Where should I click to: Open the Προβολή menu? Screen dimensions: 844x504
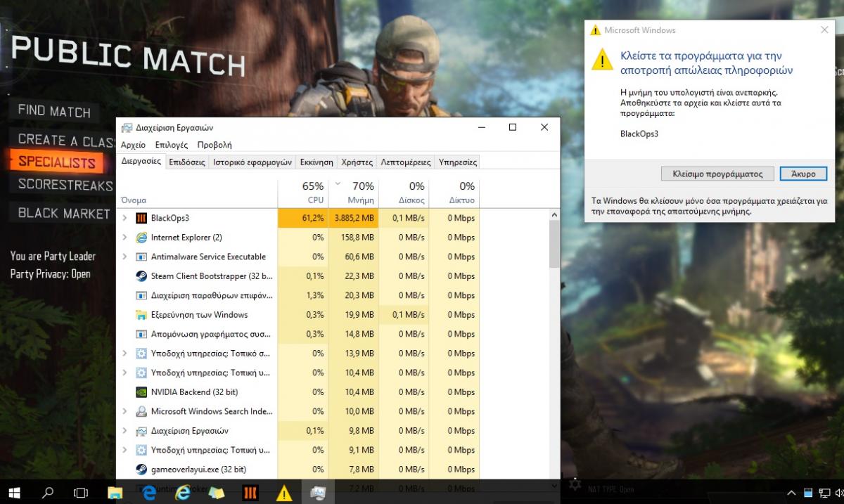[215, 145]
